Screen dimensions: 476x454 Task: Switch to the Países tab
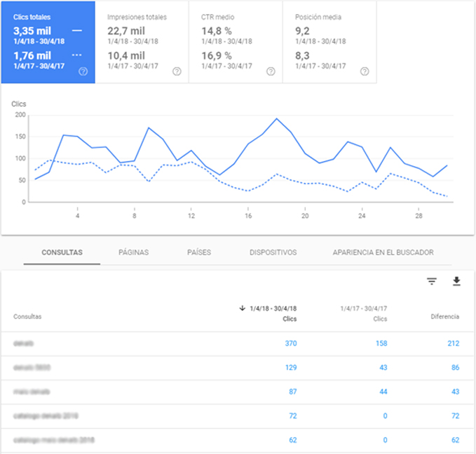tap(199, 252)
